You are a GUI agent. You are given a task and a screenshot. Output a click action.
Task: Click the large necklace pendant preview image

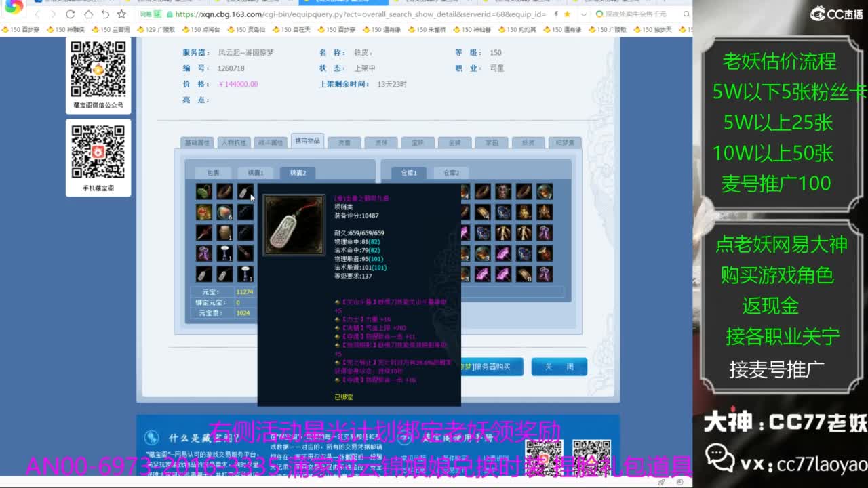(x=294, y=225)
